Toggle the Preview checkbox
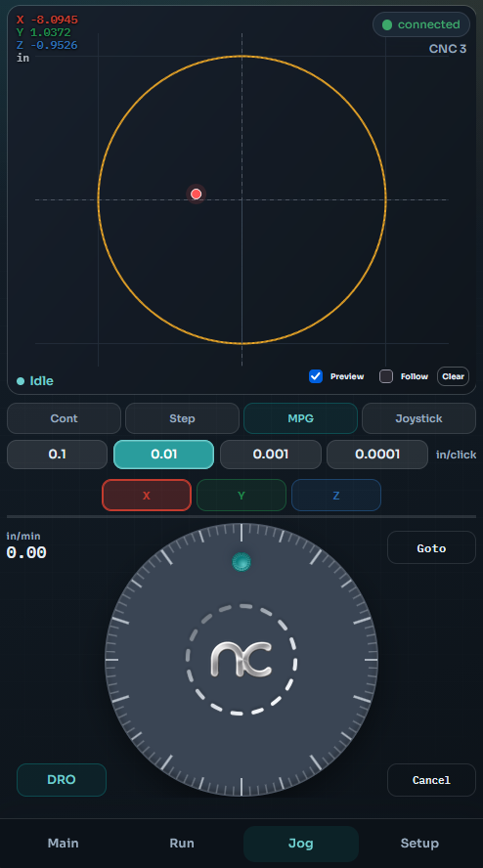Screen dimensions: 483x868 click(316, 376)
